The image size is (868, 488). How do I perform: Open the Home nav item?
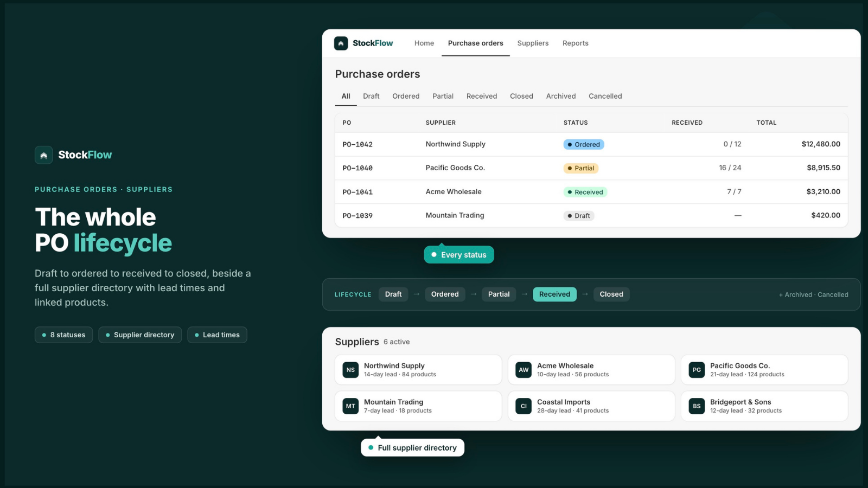point(424,43)
